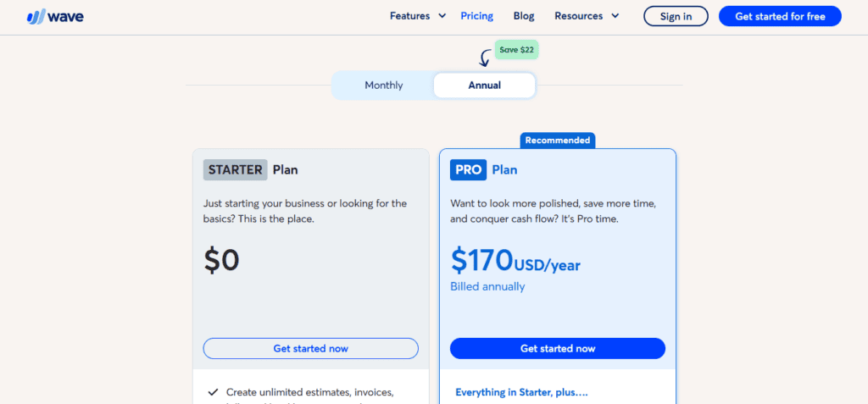The height and width of the screenshot is (404, 868).
Task: Switch billing to Monthly
Action: tap(384, 86)
